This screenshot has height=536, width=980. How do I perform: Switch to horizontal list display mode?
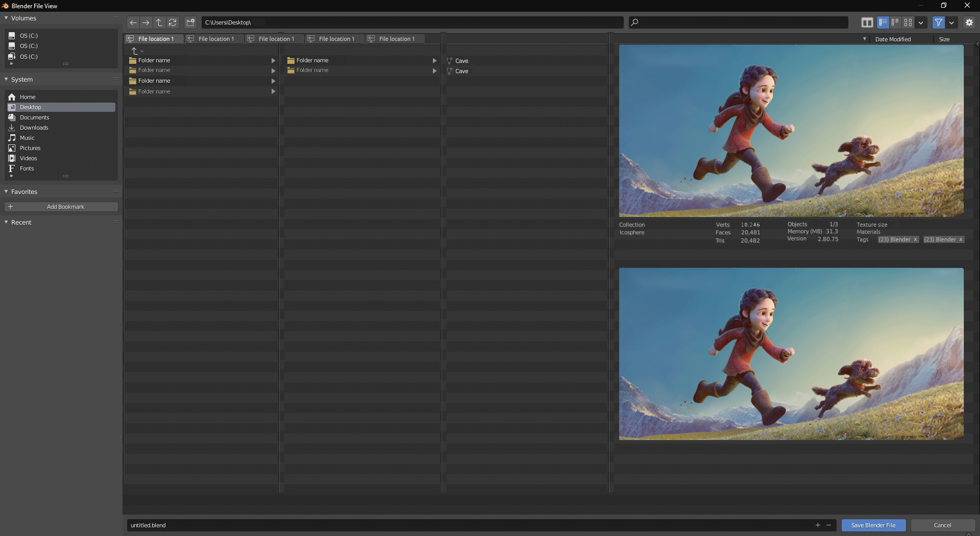click(x=895, y=22)
